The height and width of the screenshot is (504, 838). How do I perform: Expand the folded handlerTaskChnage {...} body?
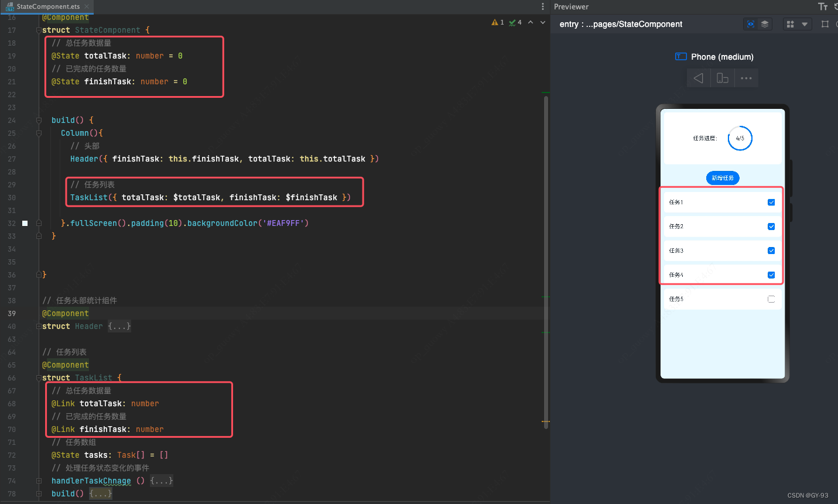coord(162,481)
